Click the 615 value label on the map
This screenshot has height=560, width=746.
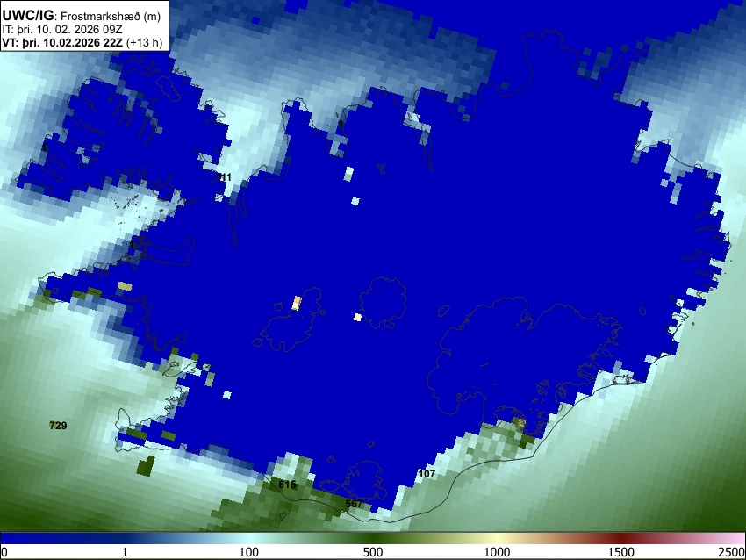[287, 485]
